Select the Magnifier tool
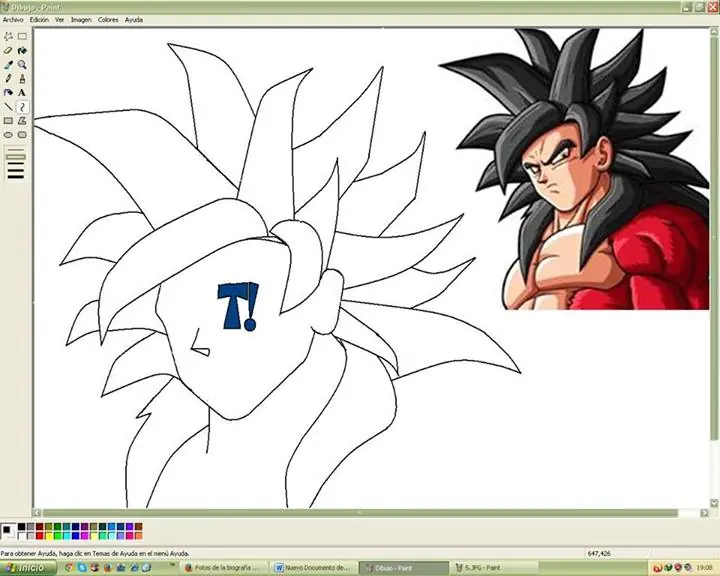 [x=22, y=65]
